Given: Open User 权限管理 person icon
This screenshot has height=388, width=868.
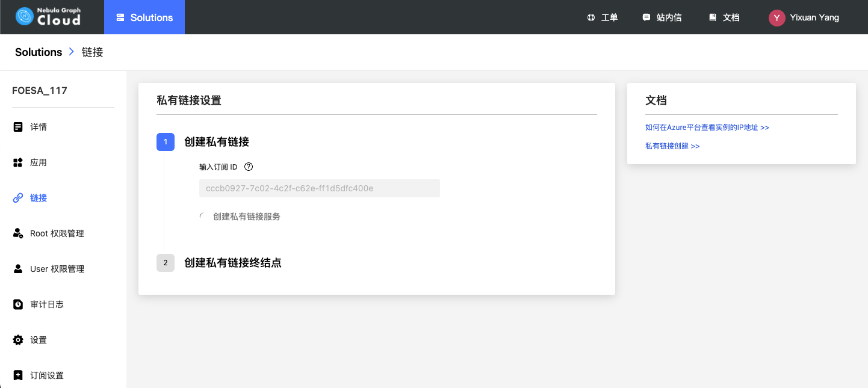Looking at the screenshot, I should [x=18, y=269].
